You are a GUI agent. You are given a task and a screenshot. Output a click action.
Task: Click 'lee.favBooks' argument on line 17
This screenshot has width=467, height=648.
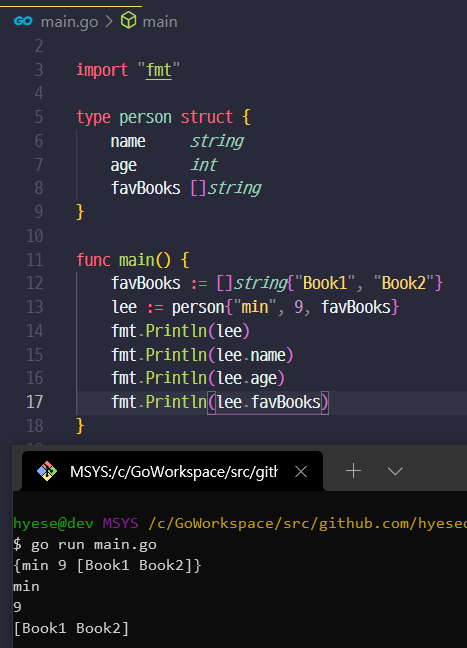tap(269, 402)
